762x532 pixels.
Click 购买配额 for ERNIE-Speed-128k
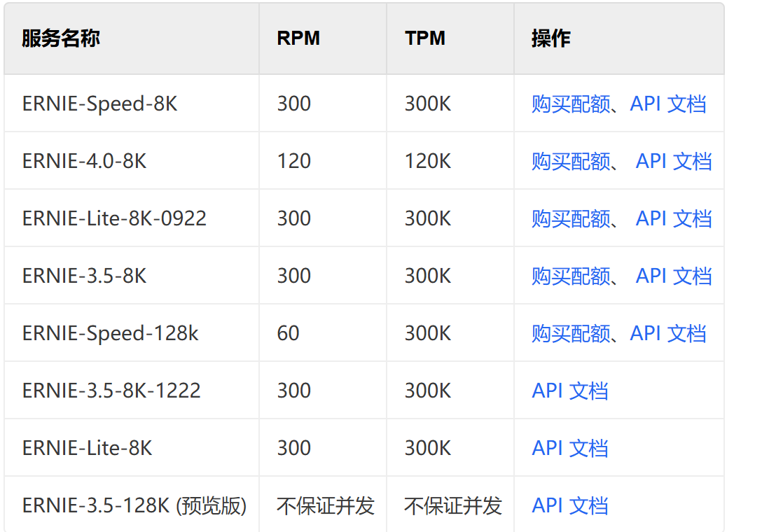click(x=571, y=333)
